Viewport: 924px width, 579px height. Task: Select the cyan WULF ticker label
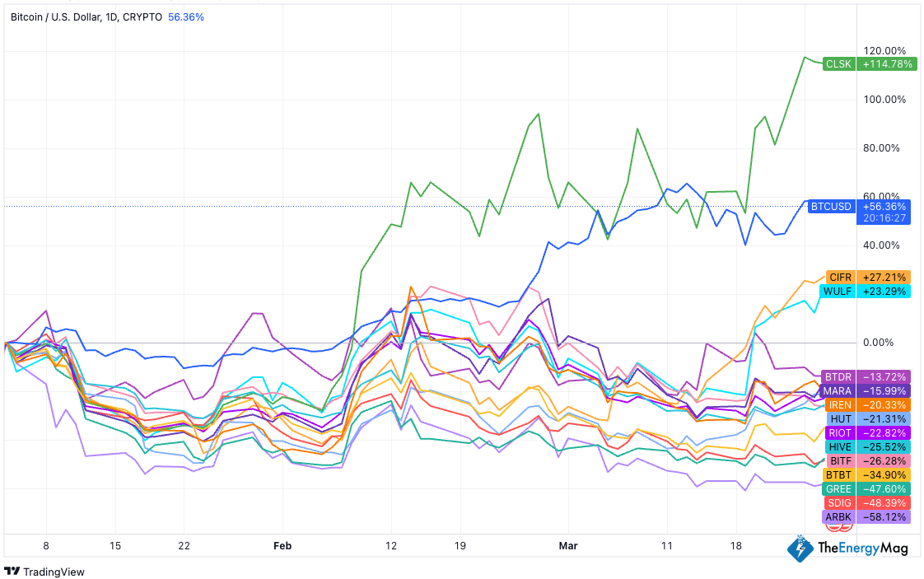[838, 292]
